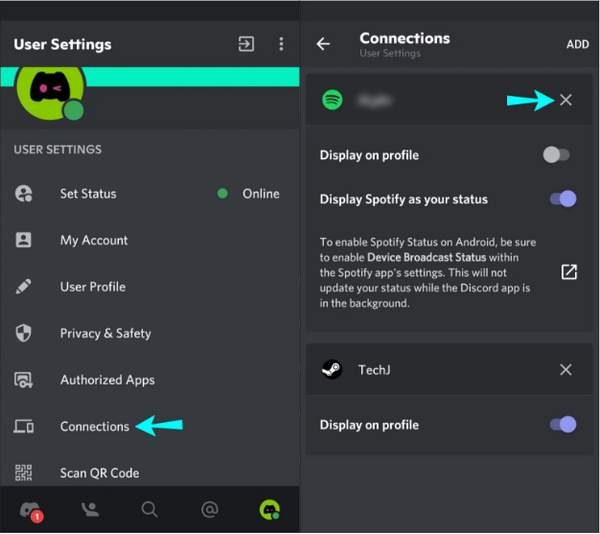Click the My Account person icon

[x=23, y=240]
